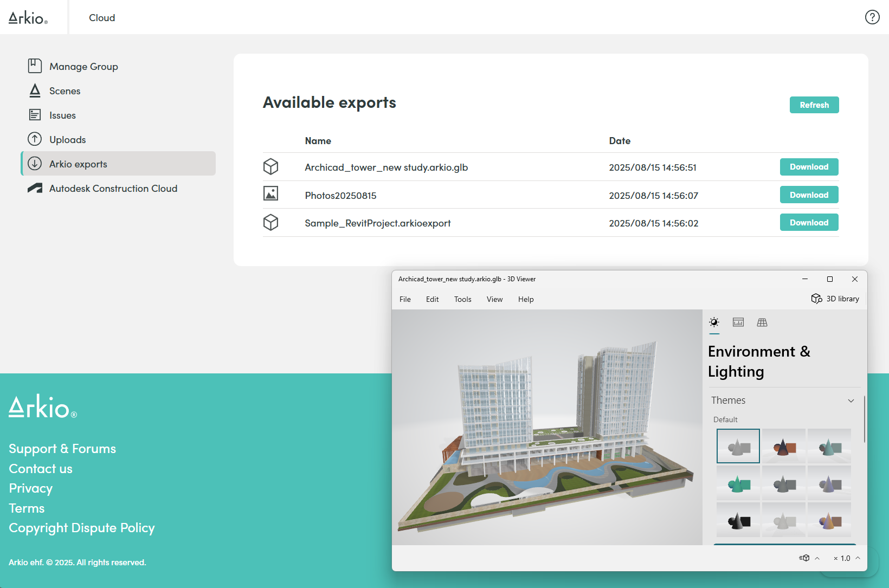Open the Tools menu in 3D Viewer
Screen dimensions: 889x588
(462, 299)
